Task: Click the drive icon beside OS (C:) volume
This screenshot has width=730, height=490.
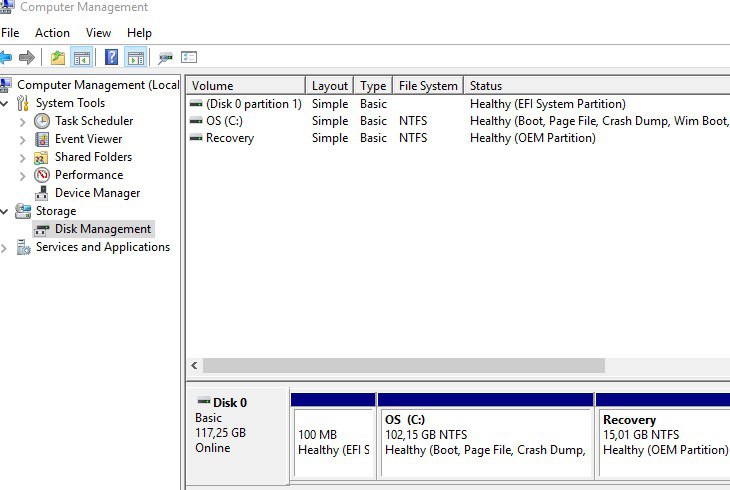Action: (x=196, y=121)
